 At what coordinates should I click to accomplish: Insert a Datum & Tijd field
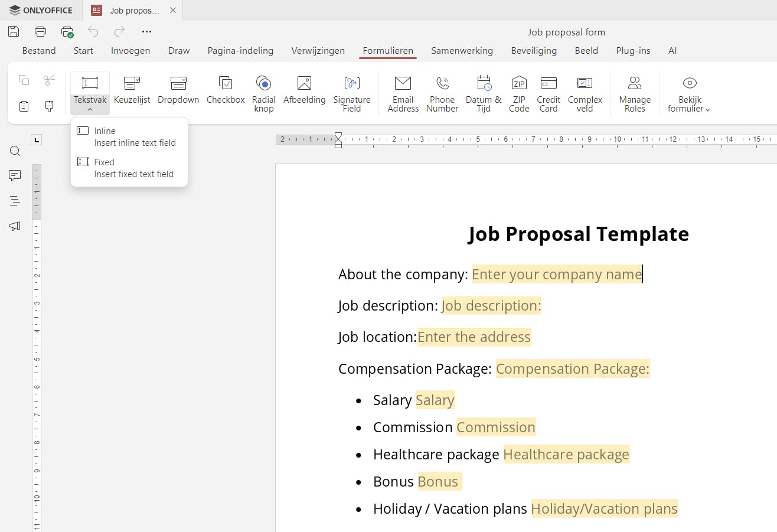pyautogui.click(x=483, y=93)
